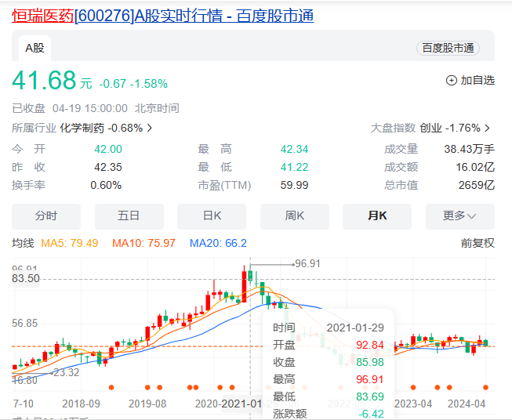Switch to the 五日 chart tab
The height and width of the screenshot is (420, 512).
pyautogui.click(x=129, y=216)
